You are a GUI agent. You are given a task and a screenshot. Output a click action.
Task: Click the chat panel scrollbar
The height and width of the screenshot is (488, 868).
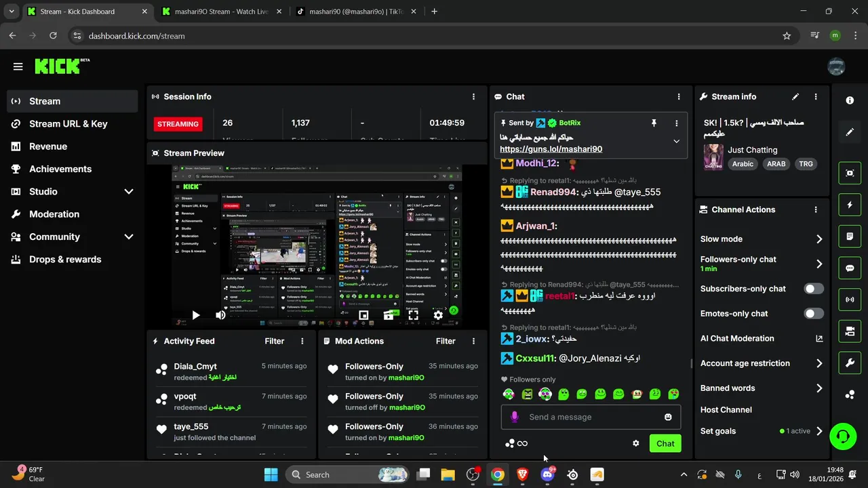click(691, 363)
